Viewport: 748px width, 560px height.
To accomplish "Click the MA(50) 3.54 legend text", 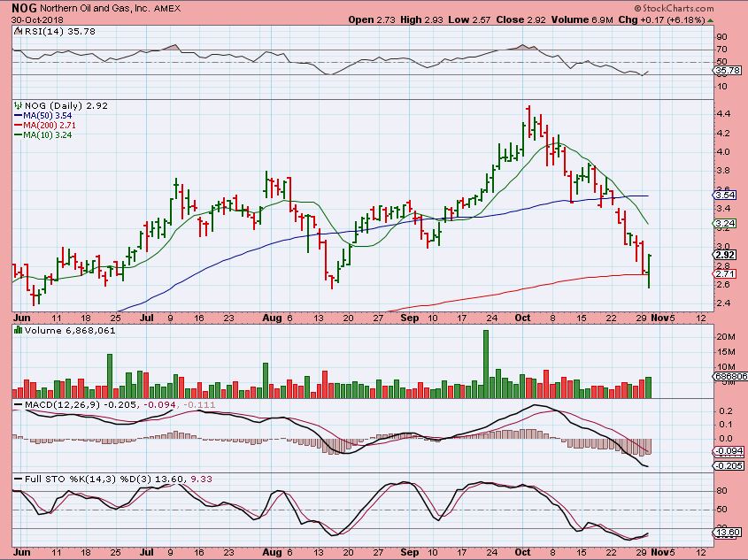I will point(48,115).
